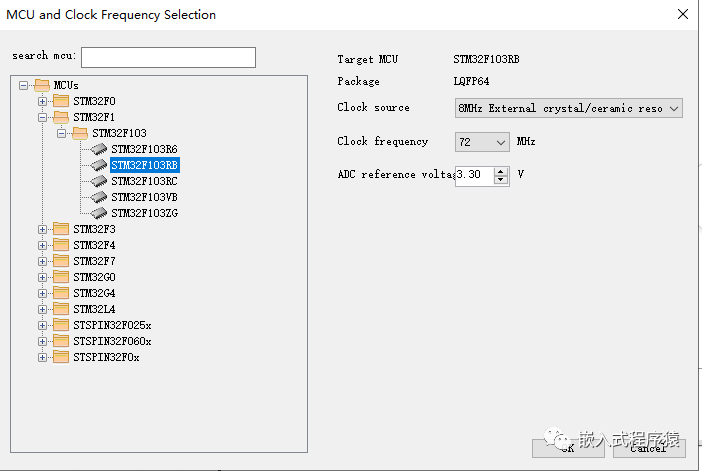This screenshot has height=471, width=702.
Task: Select STM32F103RB in the MCU tree
Action: click(x=145, y=165)
